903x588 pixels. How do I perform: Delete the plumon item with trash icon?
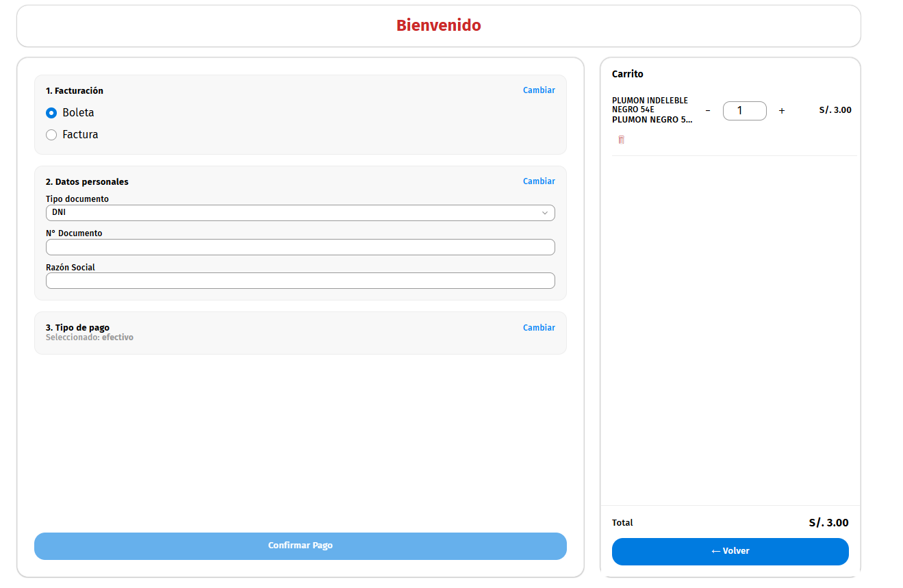tap(621, 140)
